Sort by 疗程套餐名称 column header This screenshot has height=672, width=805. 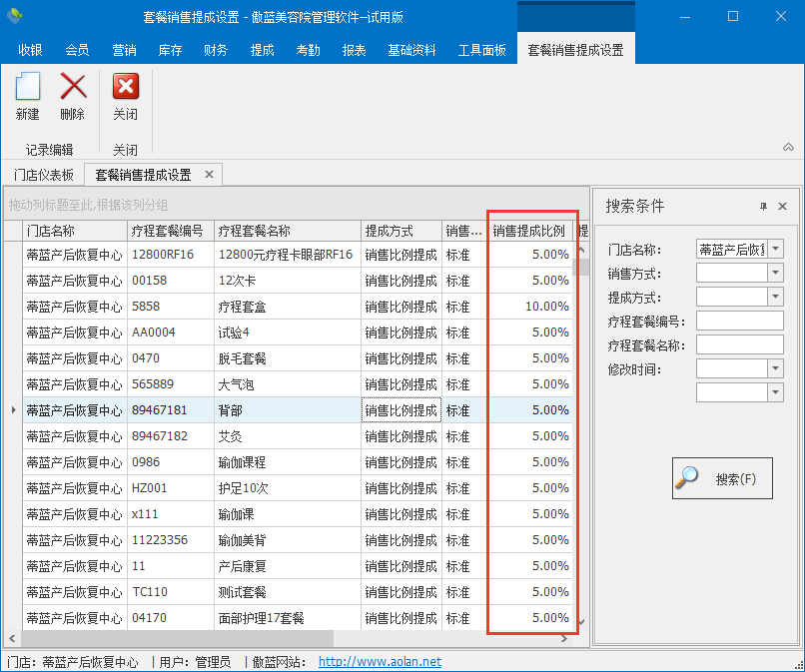pyautogui.click(x=288, y=231)
